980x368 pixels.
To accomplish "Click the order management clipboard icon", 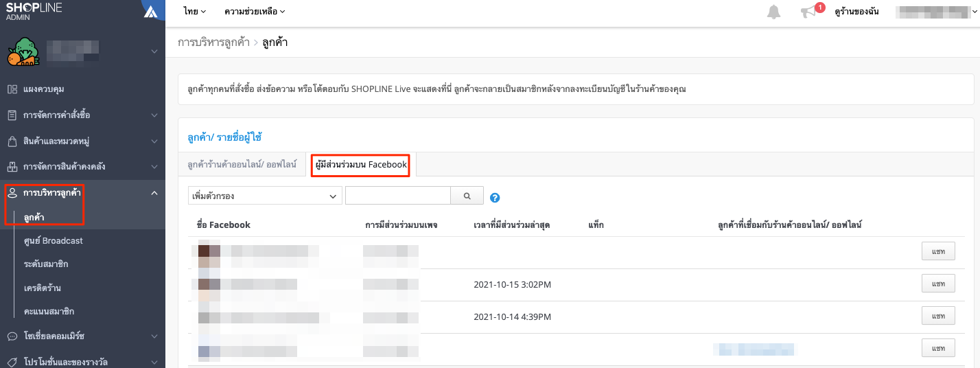I will click(x=12, y=115).
